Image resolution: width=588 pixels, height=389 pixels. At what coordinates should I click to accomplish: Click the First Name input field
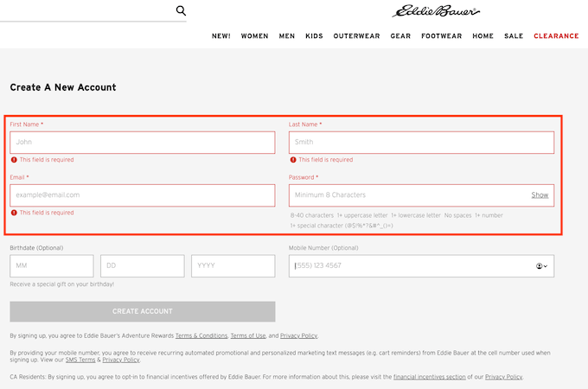pos(143,143)
